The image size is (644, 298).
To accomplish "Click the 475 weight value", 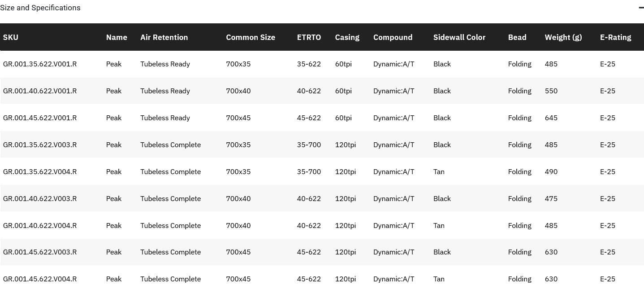I will coord(551,198).
